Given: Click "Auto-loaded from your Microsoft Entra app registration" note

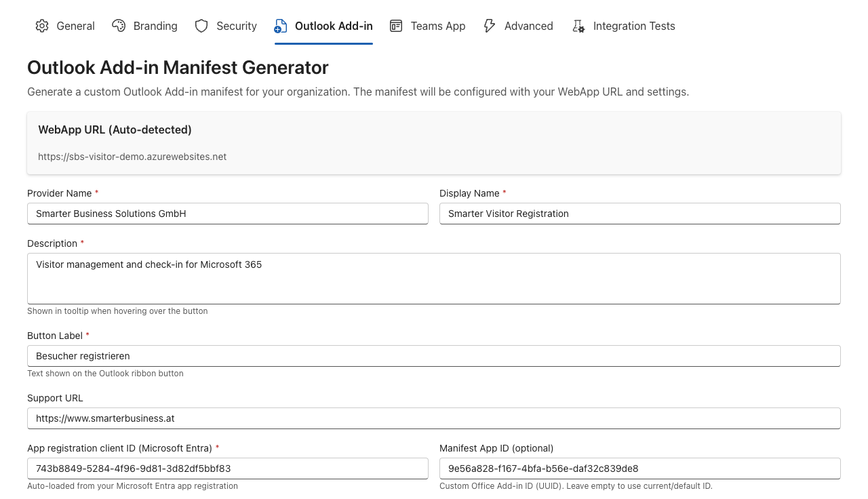Looking at the screenshot, I should click(132, 486).
